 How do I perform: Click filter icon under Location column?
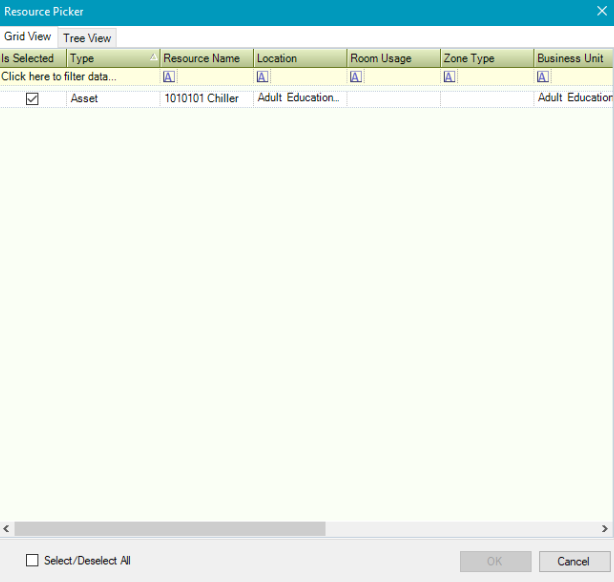(x=262, y=77)
